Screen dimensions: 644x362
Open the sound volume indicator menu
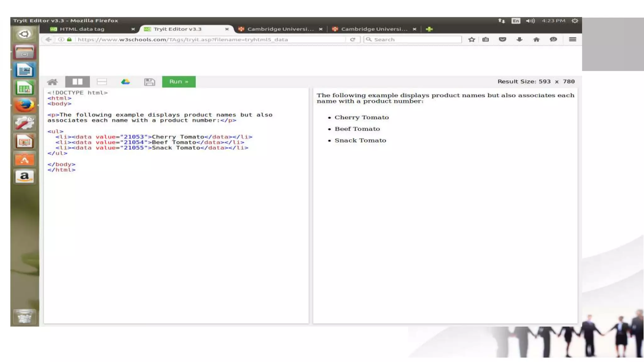530,21
